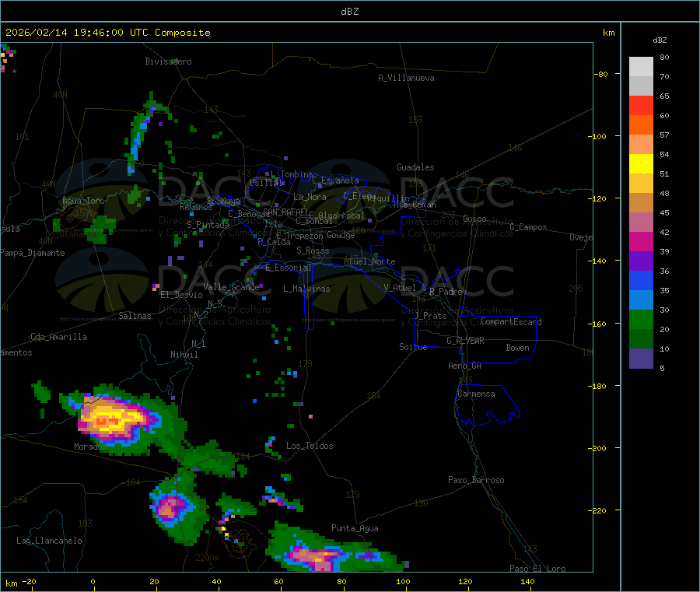The width and height of the screenshot is (700, 592).
Task: Click the storm cell below Punta_Agua
Action: point(317,557)
